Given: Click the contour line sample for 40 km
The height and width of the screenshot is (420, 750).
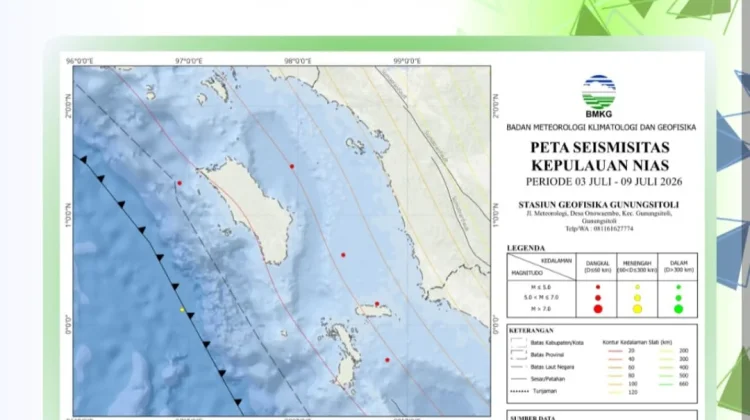Looking at the screenshot, I should coord(615,359).
